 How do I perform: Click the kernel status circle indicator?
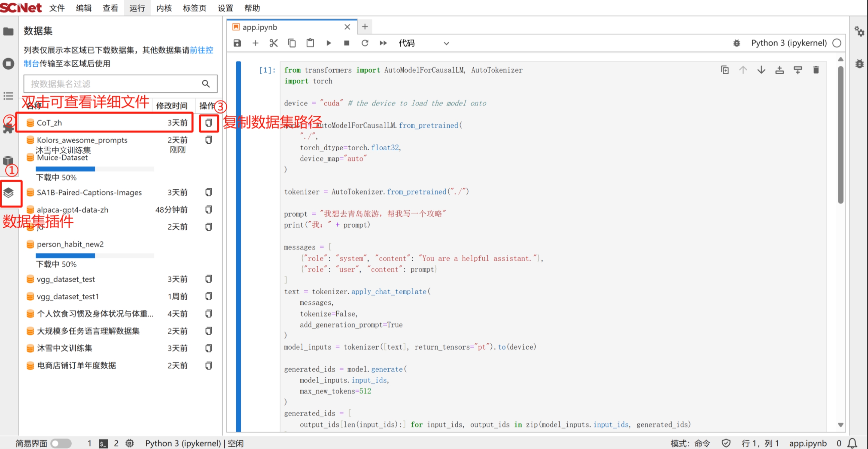[x=837, y=43]
